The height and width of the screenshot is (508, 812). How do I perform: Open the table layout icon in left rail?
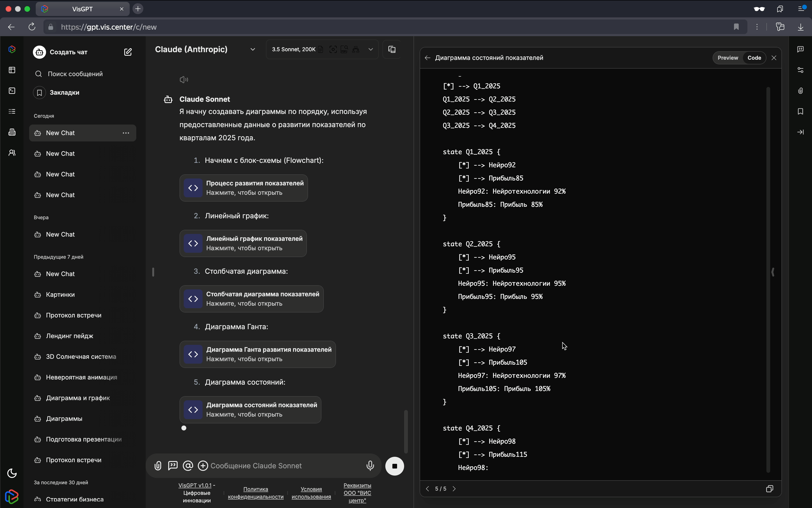(12, 70)
